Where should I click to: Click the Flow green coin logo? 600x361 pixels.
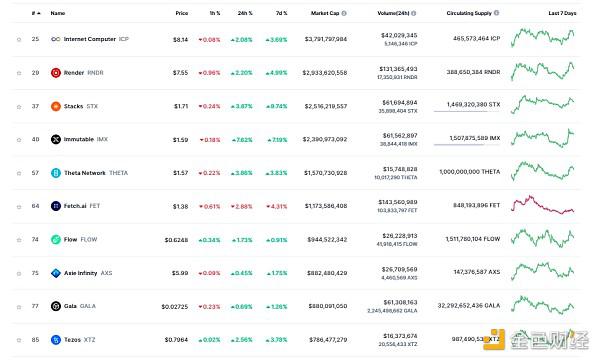click(x=56, y=240)
